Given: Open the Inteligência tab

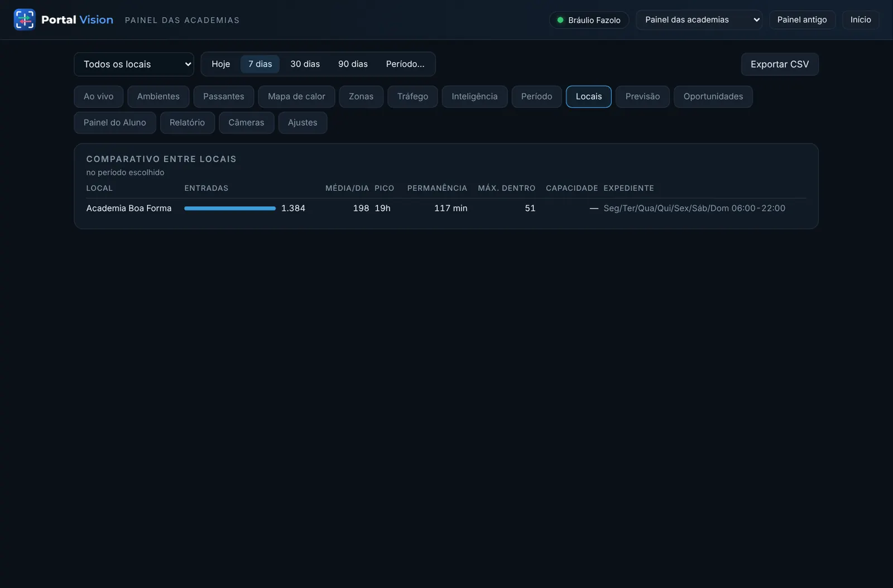Looking at the screenshot, I should (474, 97).
